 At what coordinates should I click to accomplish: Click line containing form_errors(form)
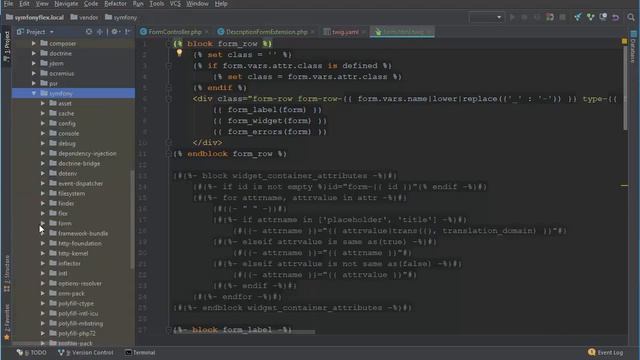(269, 132)
